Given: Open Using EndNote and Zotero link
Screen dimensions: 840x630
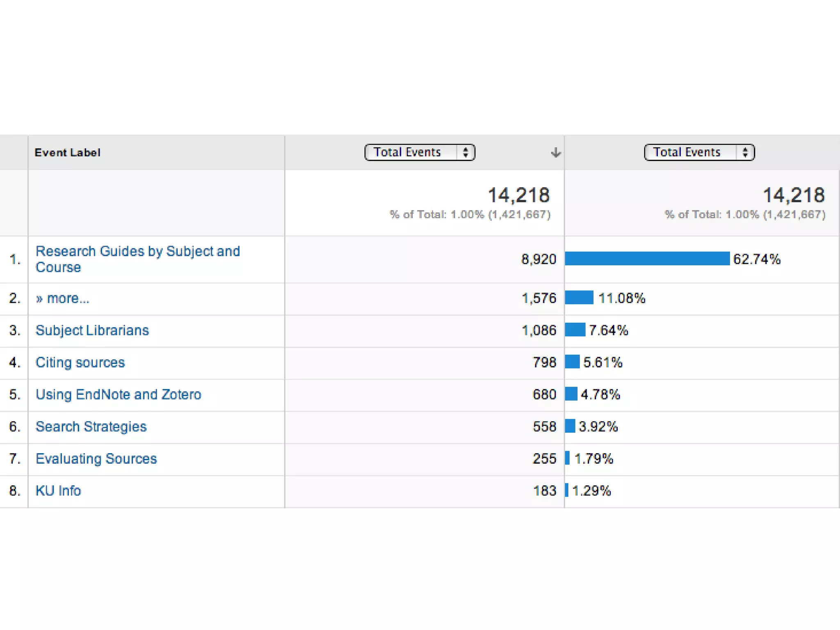Looking at the screenshot, I should click(x=118, y=394).
